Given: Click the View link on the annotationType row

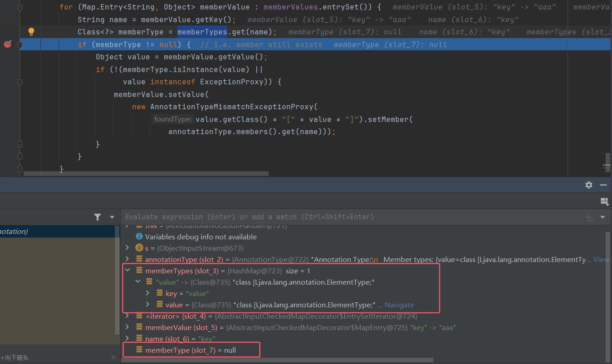Looking at the screenshot, I should click(x=601, y=259).
